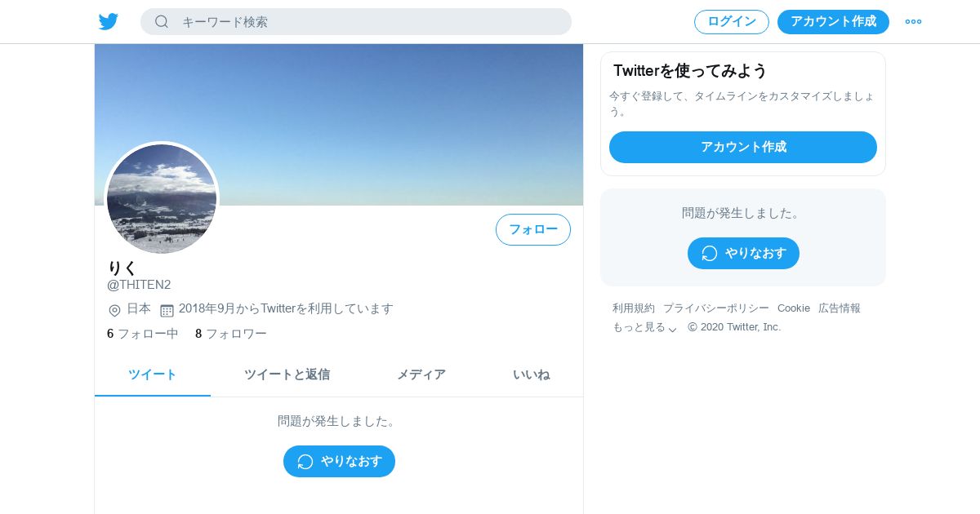Click retry icon in sidebar やりなおす button
The width and height of the screenshot is (980, 514).
point(710,254)
